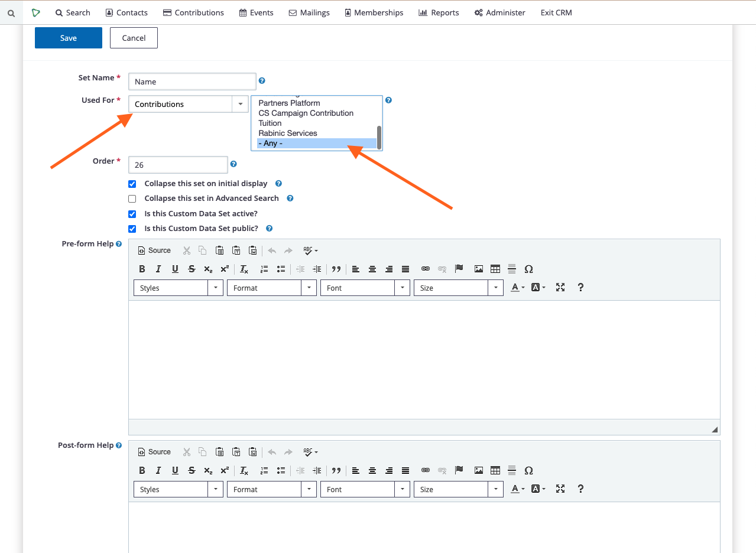Click Bold in Pre-form Help editor

142,269
